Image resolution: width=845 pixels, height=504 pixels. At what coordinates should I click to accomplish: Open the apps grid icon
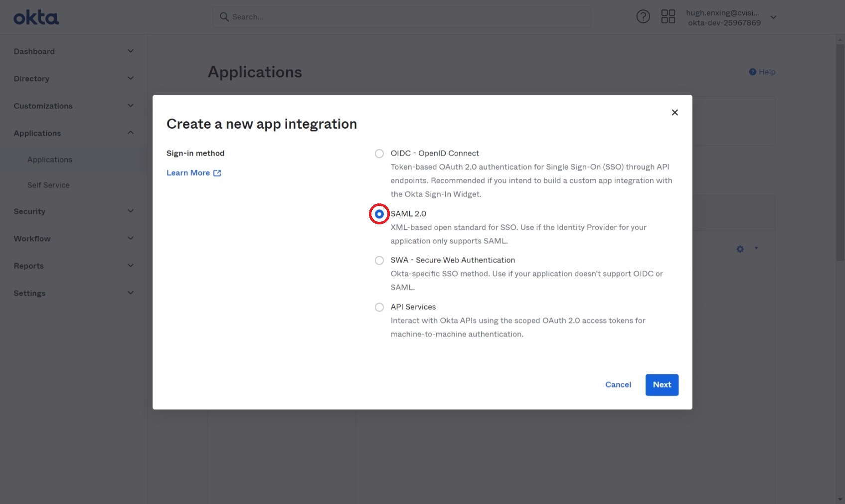(x=668, y=17)
